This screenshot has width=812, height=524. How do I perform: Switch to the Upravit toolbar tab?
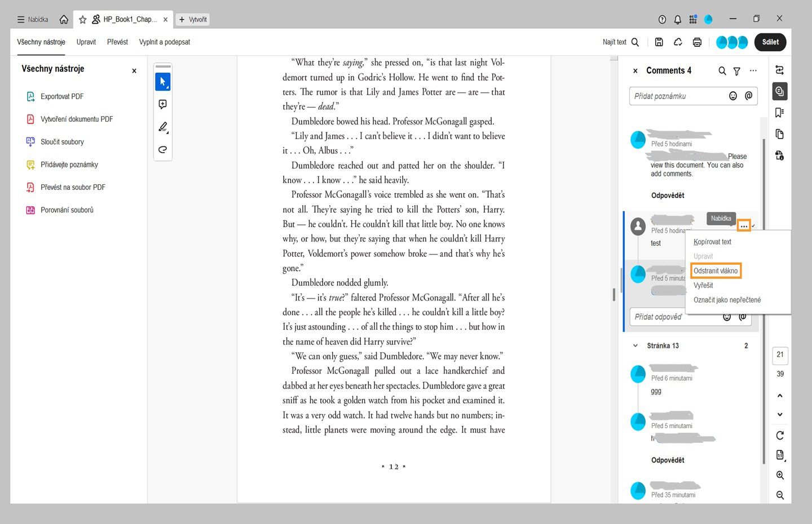(x=86, y=42)
